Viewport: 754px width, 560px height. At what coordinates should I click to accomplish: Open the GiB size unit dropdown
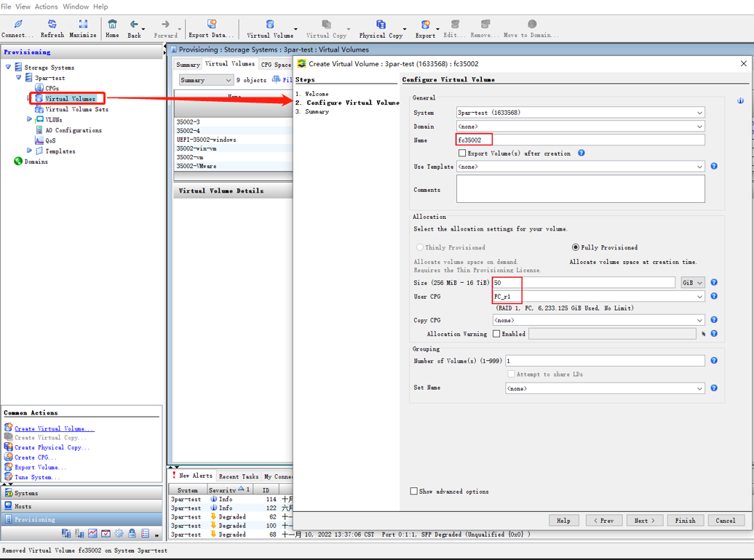pyautogui.click(x=693, y=283)
